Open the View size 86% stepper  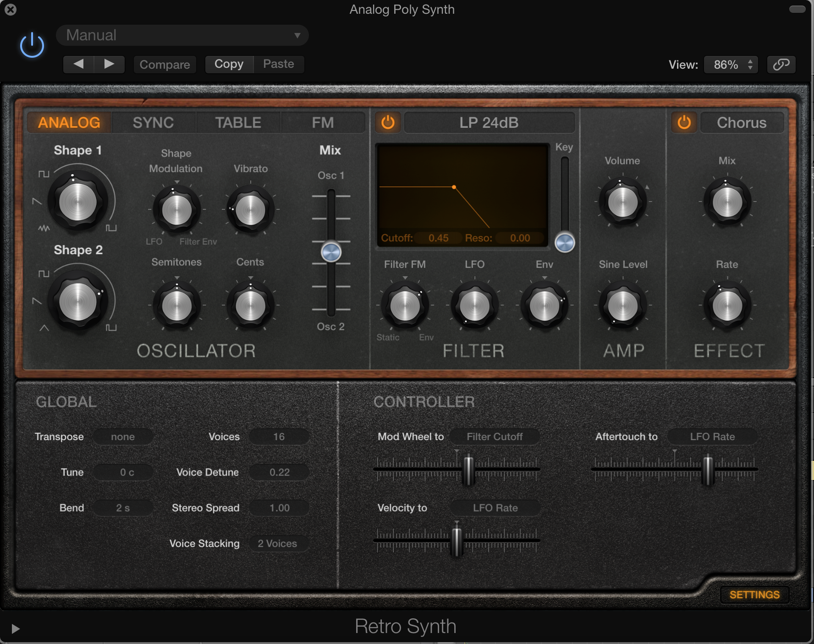731,65
